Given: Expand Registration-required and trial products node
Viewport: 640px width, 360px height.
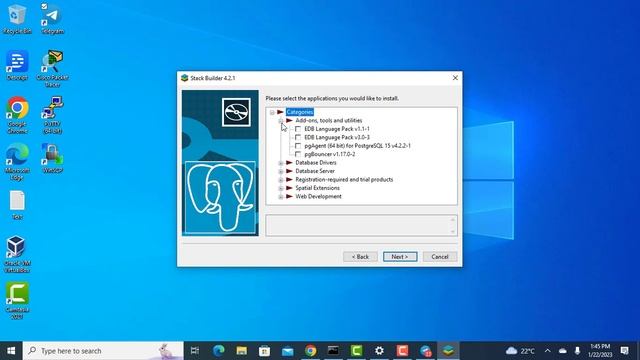Looking at the screenshot, I should [x=281, y=180].
